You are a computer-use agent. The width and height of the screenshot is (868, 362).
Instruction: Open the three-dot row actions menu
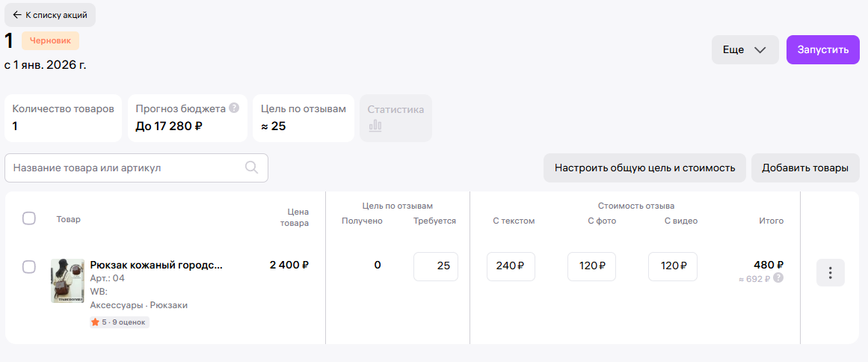coord(830,273)
